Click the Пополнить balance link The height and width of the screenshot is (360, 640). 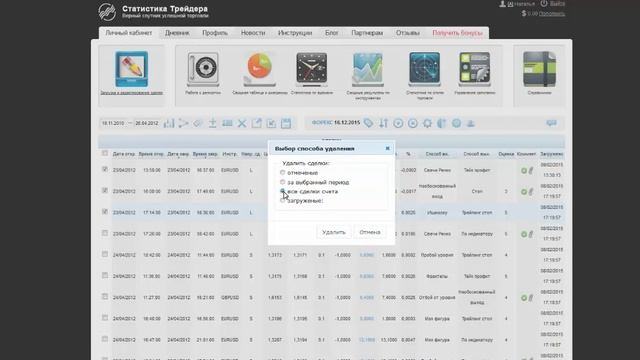(x=552, y=13)
